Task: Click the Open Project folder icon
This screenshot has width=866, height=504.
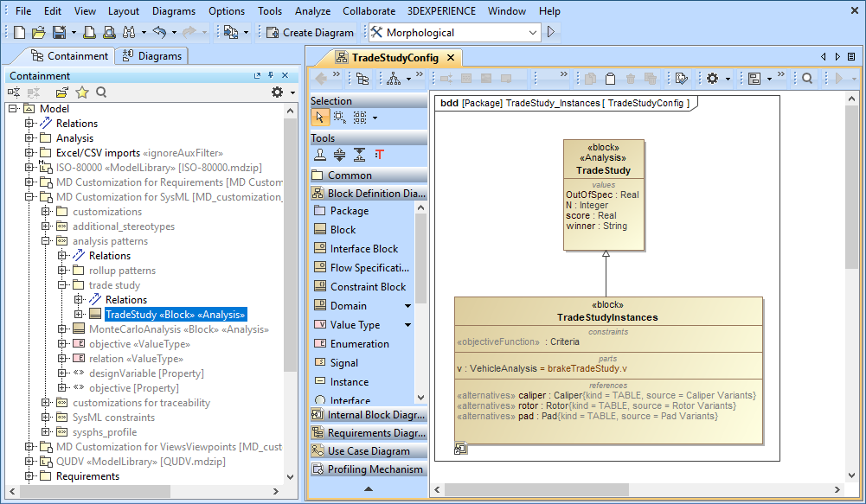Action: [38, 32]
